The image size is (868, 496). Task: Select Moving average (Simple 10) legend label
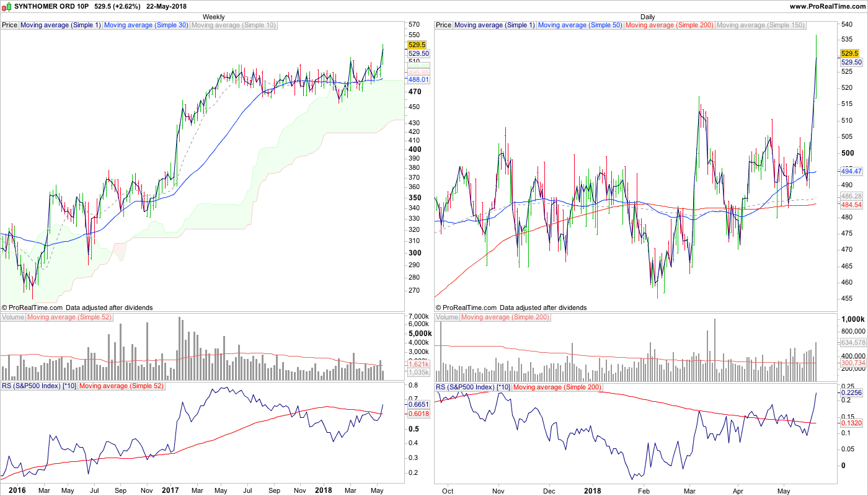234,25
